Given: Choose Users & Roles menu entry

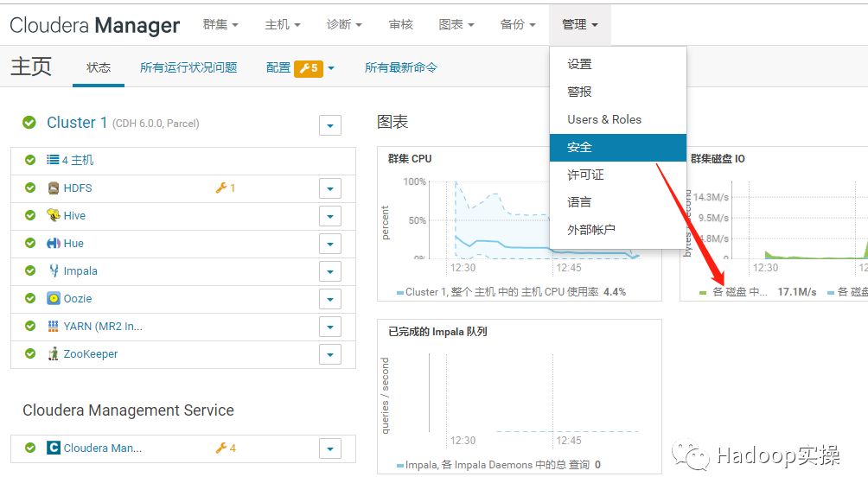Looking at the screenshot, I should 604,119.
